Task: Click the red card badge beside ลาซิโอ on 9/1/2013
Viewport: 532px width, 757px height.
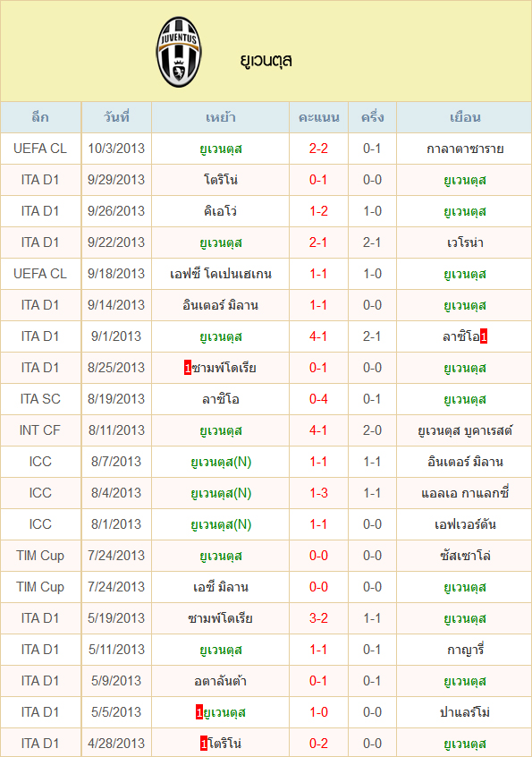Action: 484,336
